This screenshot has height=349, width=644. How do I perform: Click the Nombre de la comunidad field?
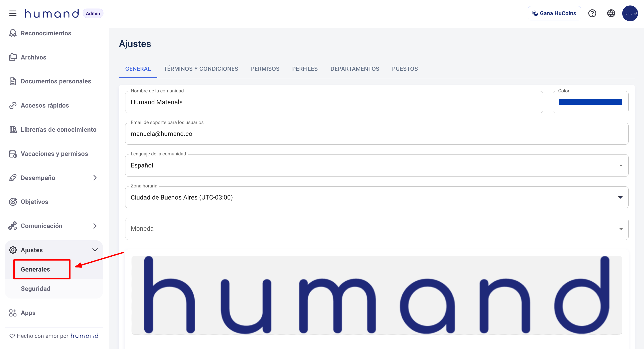pyautogui.click(x=334, y=102)
